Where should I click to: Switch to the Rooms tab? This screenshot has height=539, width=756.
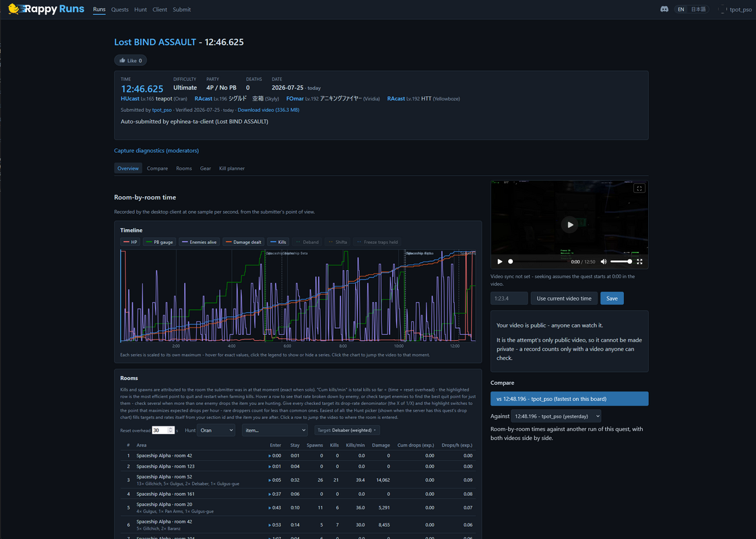pyautogui.click(x=184, y=168)
